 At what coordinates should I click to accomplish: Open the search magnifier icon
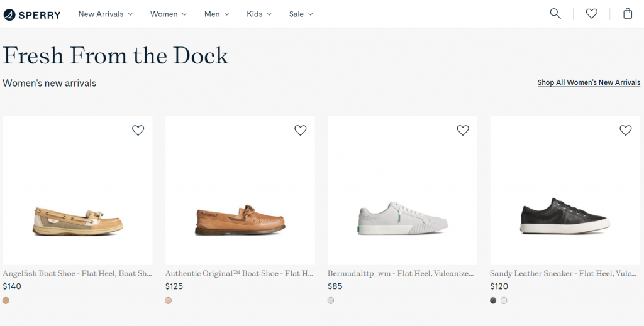(x=555, y=14)
